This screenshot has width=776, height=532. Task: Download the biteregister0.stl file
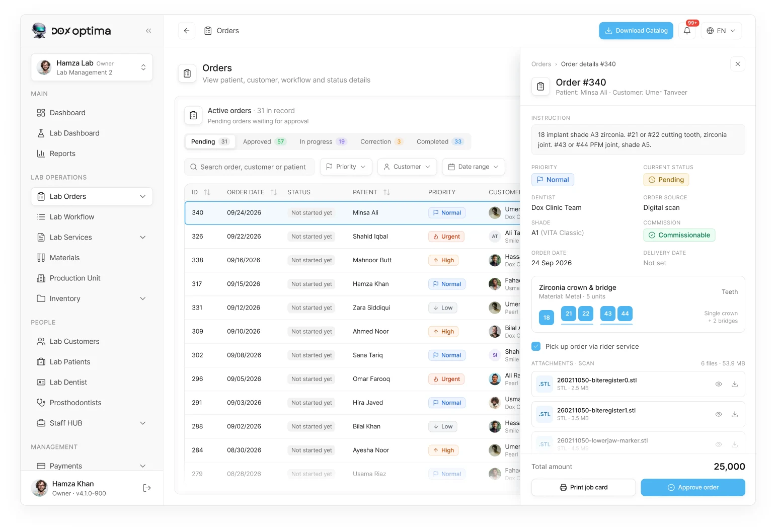click(x=735, y=384)
